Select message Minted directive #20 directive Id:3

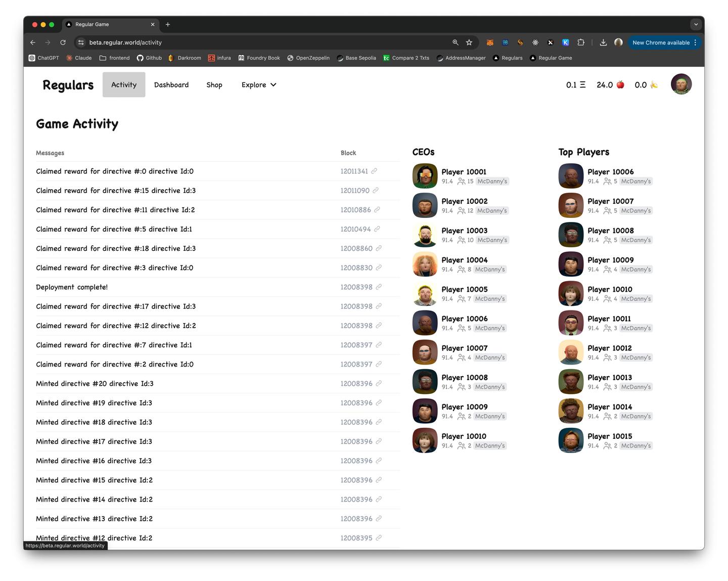(x=95, y=384)
